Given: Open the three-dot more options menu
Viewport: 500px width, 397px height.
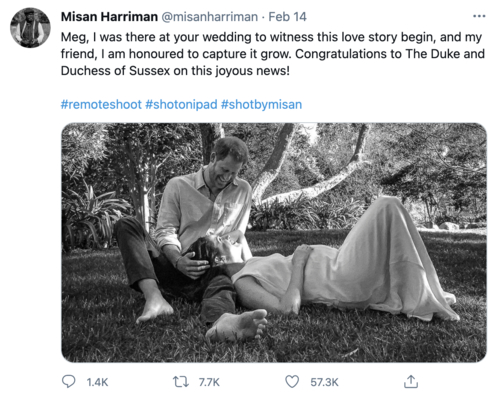Looking at the screenshot, I should click(x=479, y=16).
